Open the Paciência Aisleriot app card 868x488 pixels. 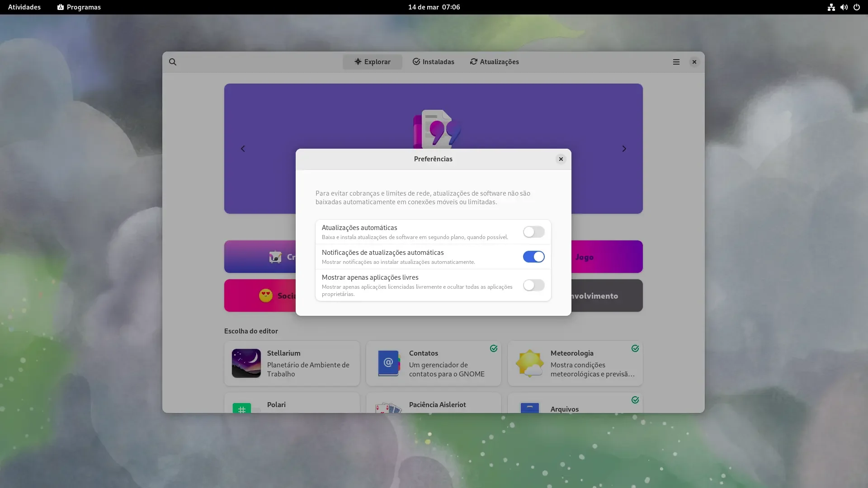point(434,403)
